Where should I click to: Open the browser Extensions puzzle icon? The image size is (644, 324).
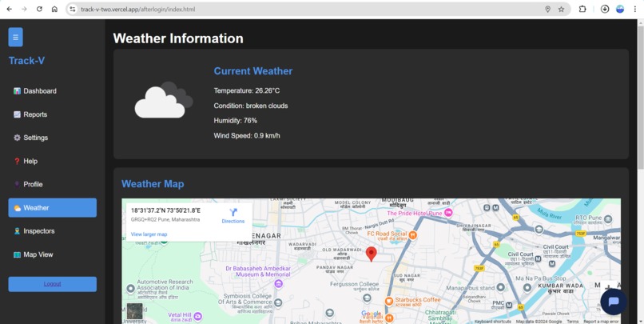pyautogui.click(x=582, y=9)
